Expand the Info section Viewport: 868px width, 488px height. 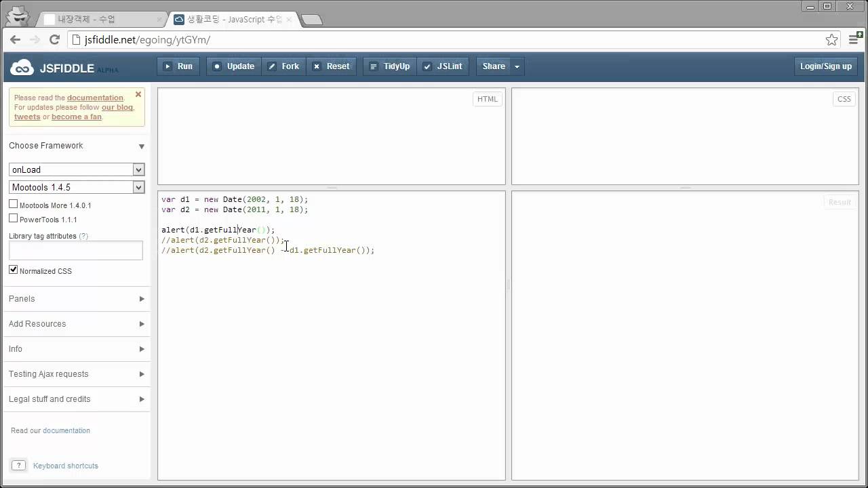coord(77,349)
